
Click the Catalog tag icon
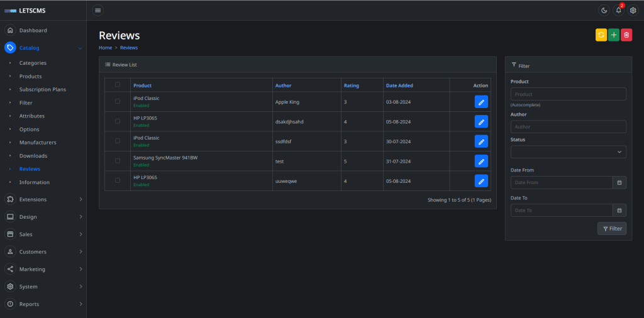[10, 48]
